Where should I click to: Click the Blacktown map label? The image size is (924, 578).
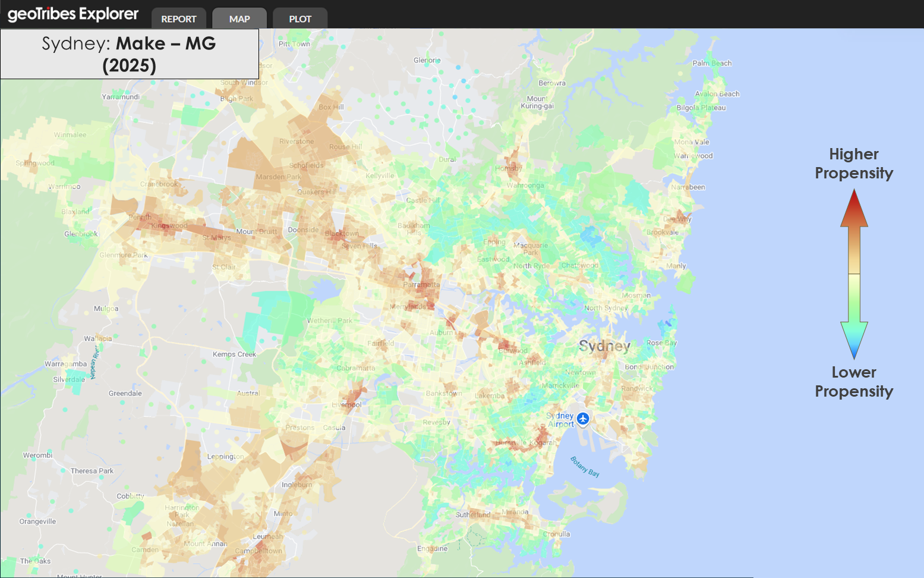click(342, 234)
